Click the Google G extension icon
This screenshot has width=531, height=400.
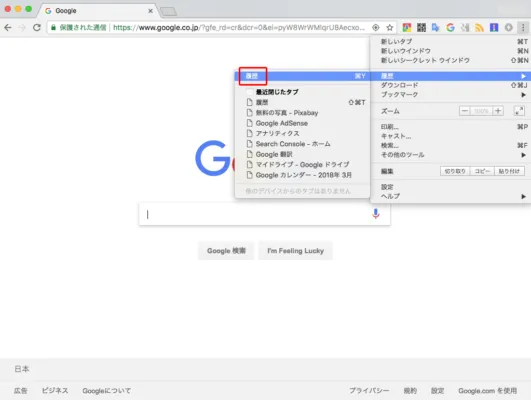click(x=450, y=27)
